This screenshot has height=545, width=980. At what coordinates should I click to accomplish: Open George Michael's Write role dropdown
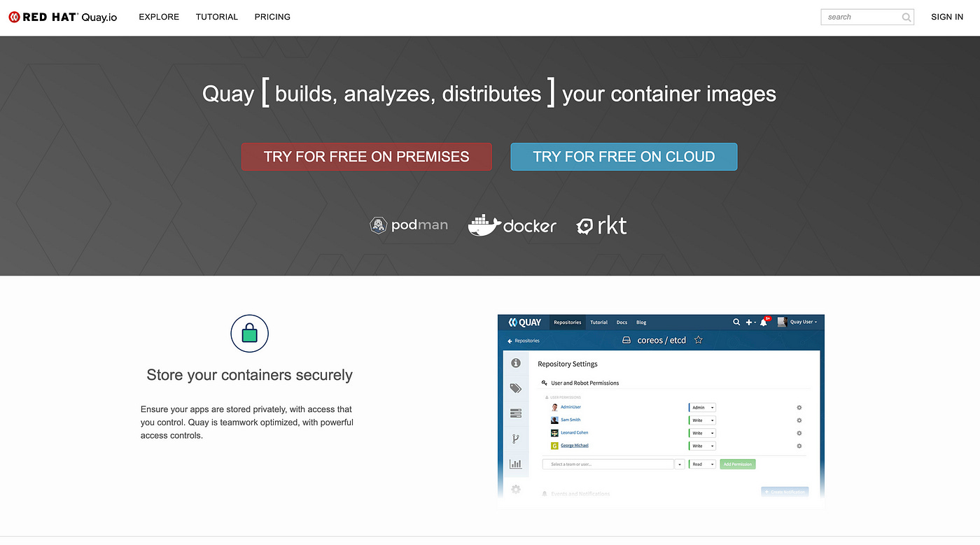[703, 446]
